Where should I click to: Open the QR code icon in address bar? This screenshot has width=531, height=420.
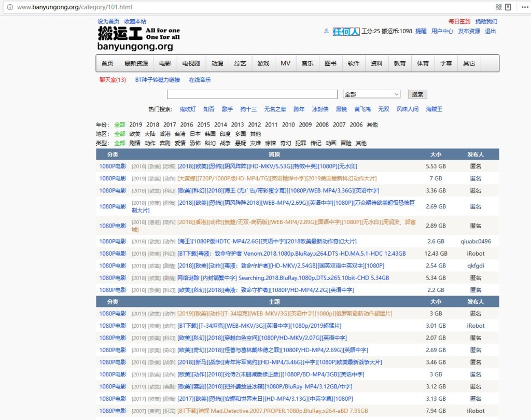[498, 7]
